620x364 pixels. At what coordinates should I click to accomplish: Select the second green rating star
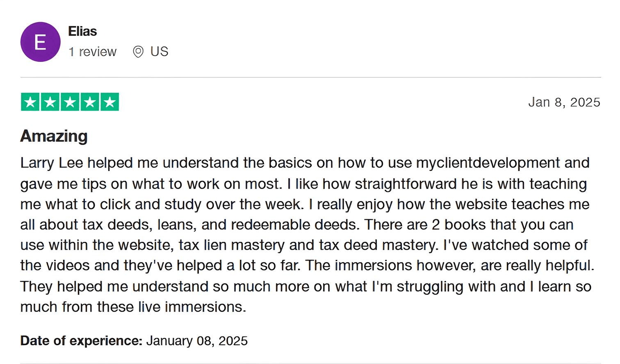50,102
